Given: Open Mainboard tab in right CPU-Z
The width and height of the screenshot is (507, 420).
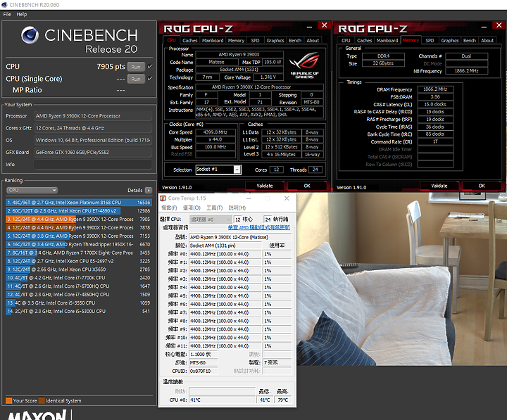Looking at the screenshot, I should click(x=387, y=41).
